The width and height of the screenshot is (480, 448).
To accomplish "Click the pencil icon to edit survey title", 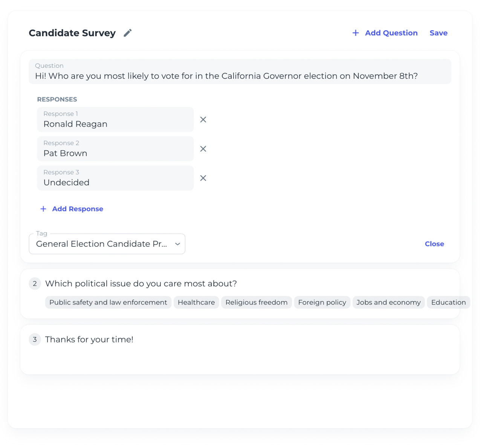I will [x=128, y=33].
